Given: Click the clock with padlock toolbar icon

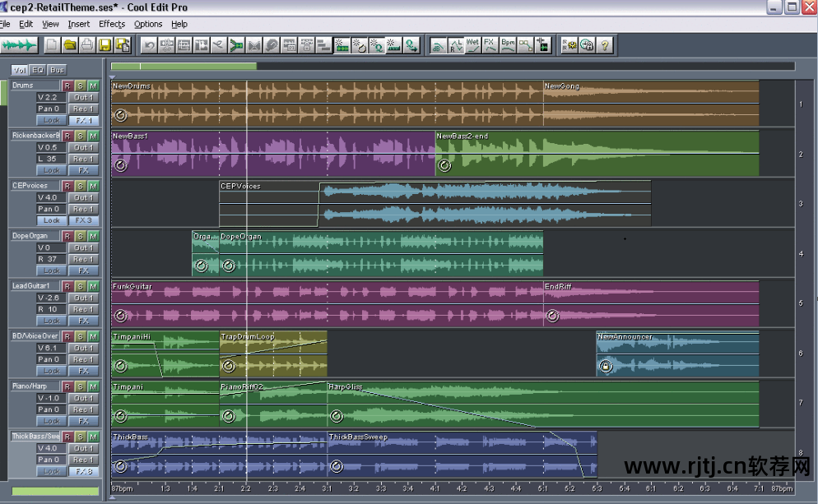Looking at the screenshot, I should point(587,46).
